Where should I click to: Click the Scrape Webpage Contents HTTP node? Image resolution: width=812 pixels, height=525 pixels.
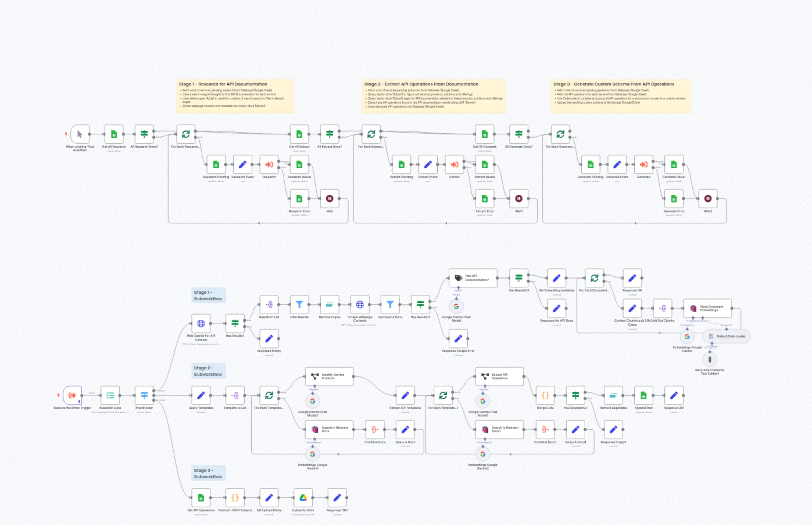pos(360,305)
